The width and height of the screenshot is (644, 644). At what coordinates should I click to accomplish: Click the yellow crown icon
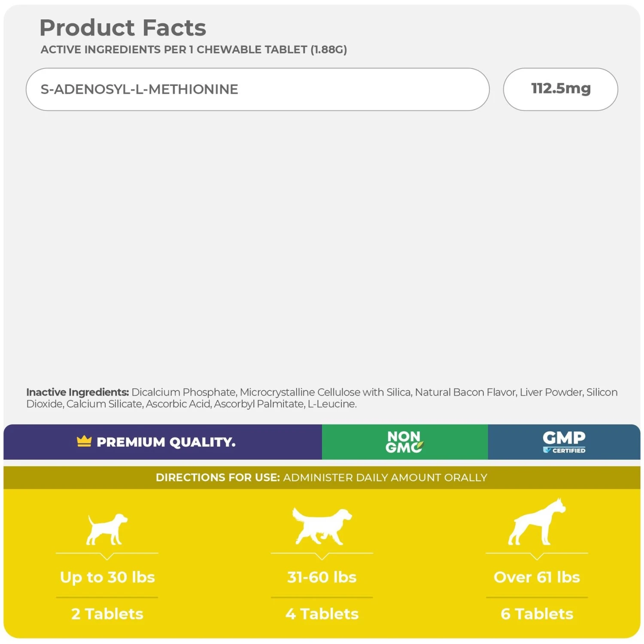(x=84, y=441)
